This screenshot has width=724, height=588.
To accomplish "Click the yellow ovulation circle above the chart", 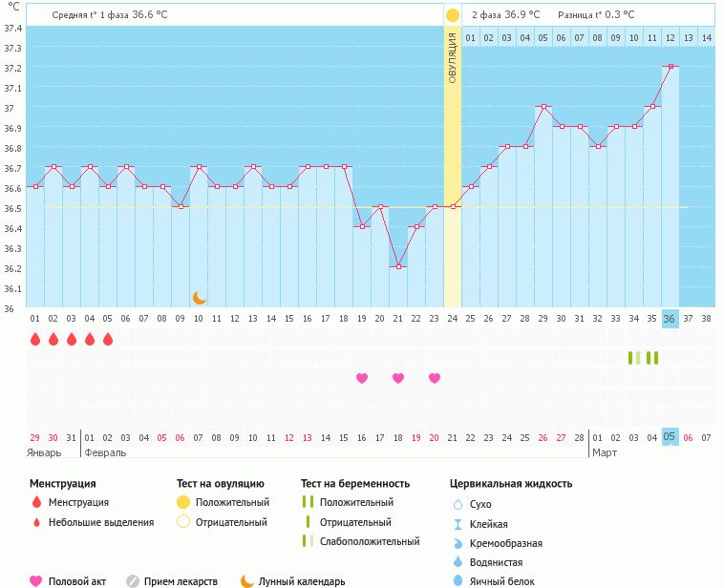I will click(453, 15).
